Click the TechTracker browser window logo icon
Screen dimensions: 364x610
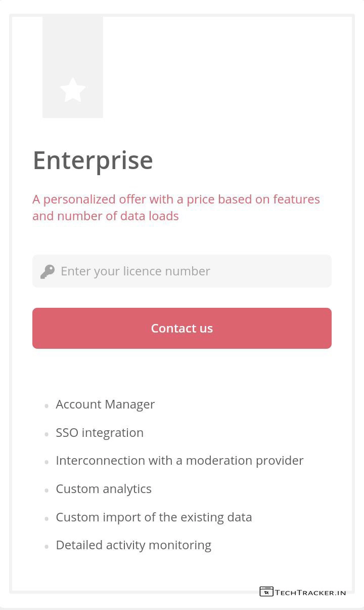pos(266,591)
